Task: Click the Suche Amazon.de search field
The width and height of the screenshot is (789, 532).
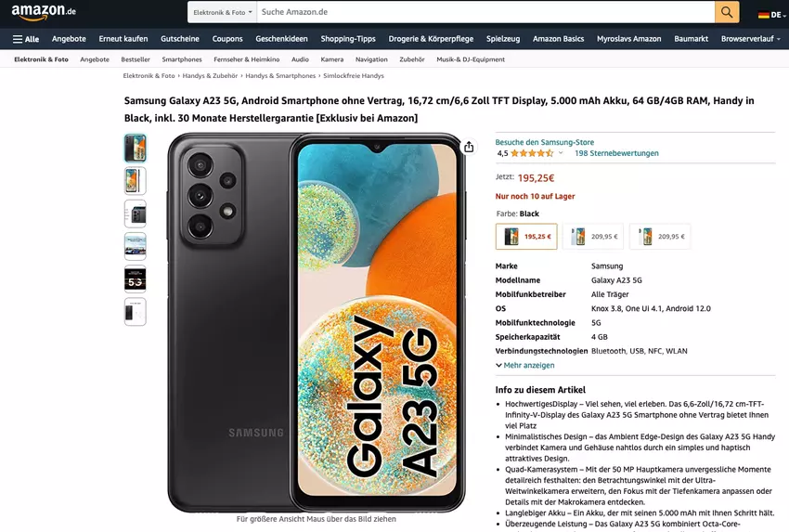Action: click(x=485, y=12)
